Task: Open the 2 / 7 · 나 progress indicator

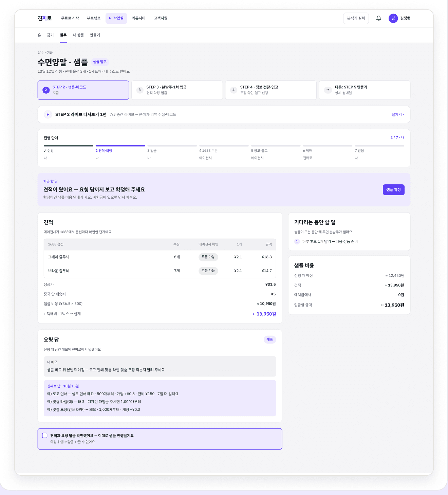Action: tap(397, 137)
